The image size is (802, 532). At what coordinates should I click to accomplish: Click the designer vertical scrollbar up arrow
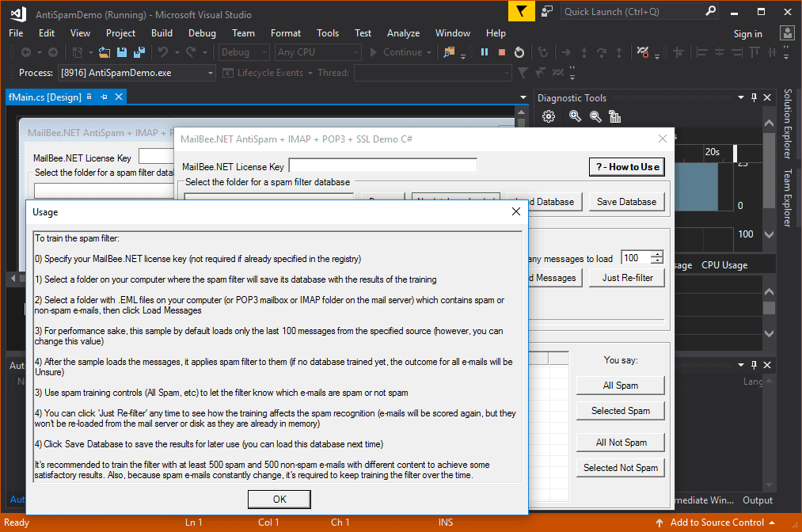click(521, 112)
